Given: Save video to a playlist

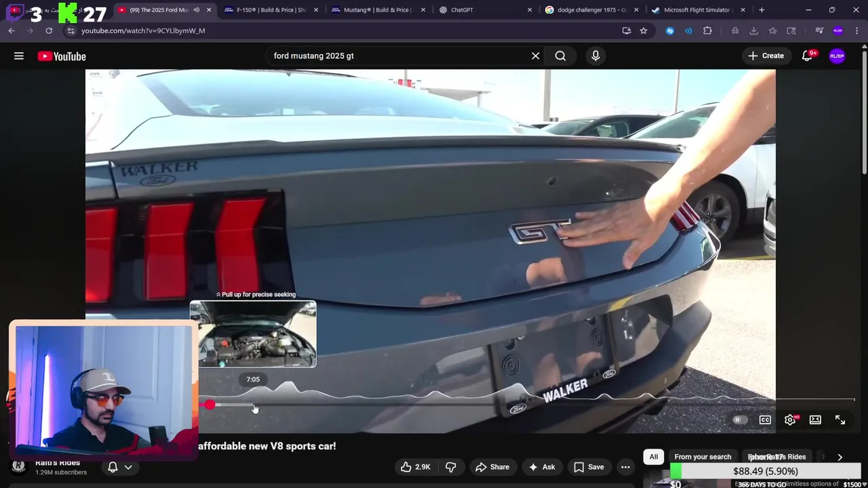Looking at the screenshot, I should tap(589, 467).
